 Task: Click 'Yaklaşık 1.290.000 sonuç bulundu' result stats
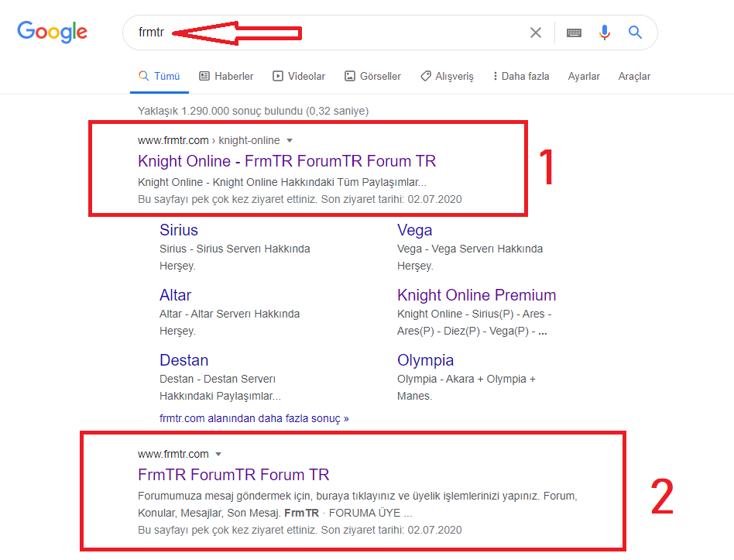pos(253,111)
